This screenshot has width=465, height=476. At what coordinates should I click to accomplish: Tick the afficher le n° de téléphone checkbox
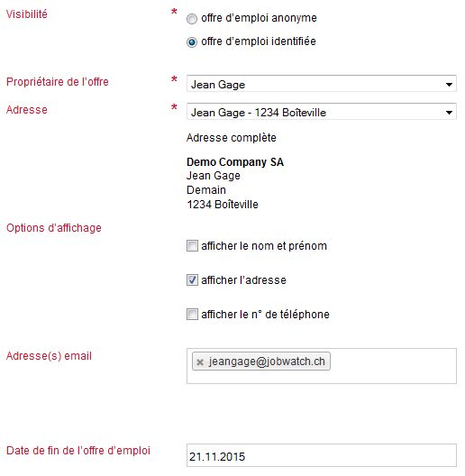(x=192, y=315)
